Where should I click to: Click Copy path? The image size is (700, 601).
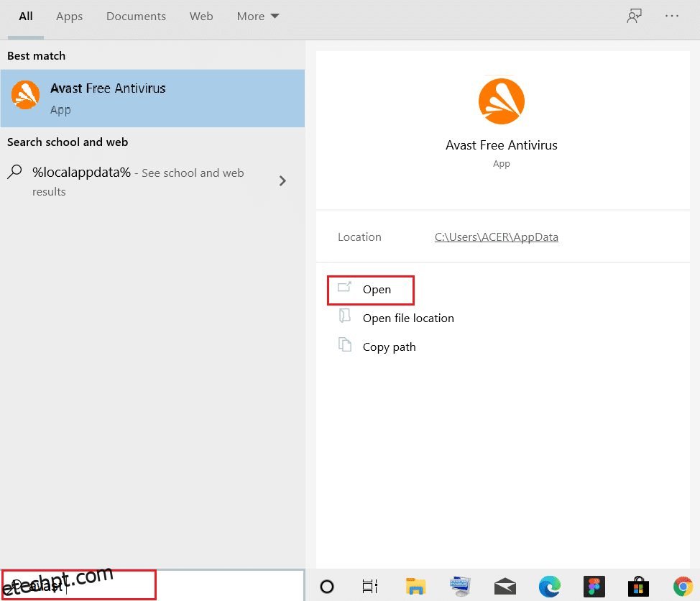point(389,347)
